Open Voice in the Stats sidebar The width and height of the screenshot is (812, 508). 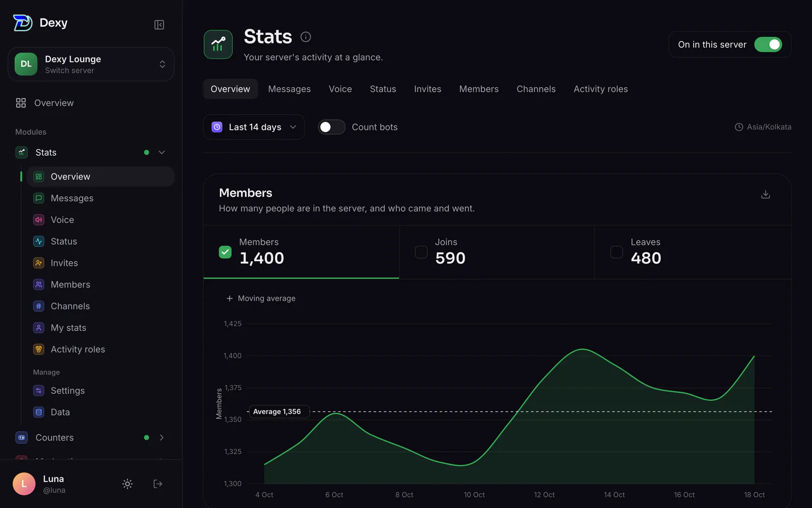click(x=100, y=219)
